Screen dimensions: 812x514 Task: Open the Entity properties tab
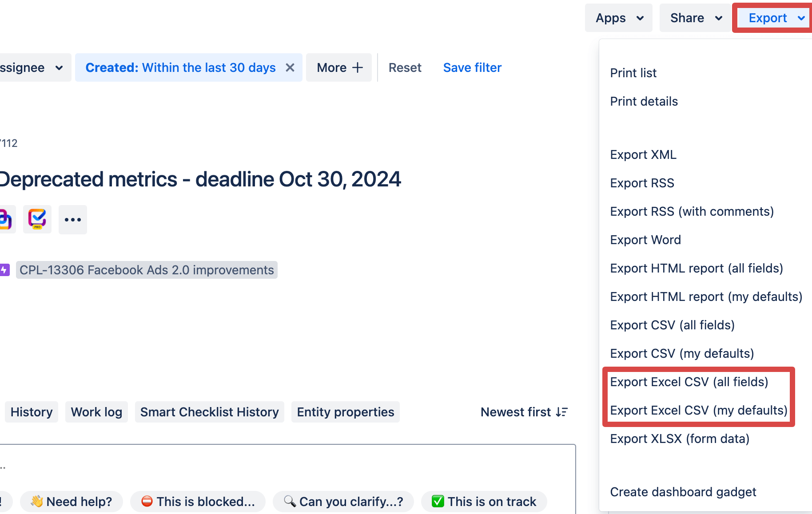(345, 412)
